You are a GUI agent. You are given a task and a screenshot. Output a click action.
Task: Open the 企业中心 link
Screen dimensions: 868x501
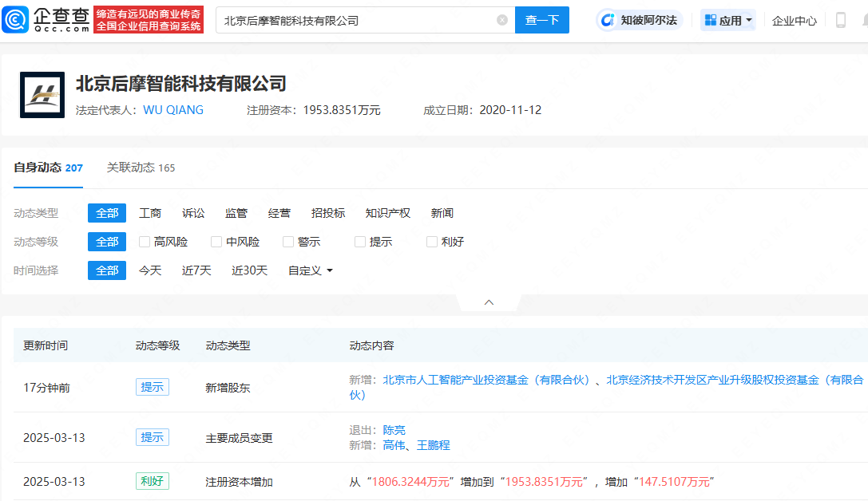(x=795, y=21)
